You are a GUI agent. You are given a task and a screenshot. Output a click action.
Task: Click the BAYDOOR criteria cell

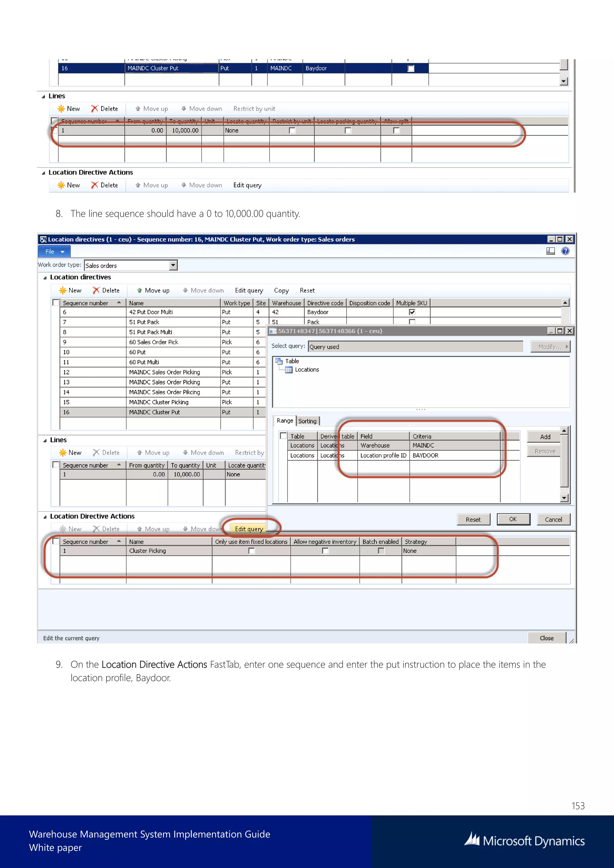coord(455,456)
